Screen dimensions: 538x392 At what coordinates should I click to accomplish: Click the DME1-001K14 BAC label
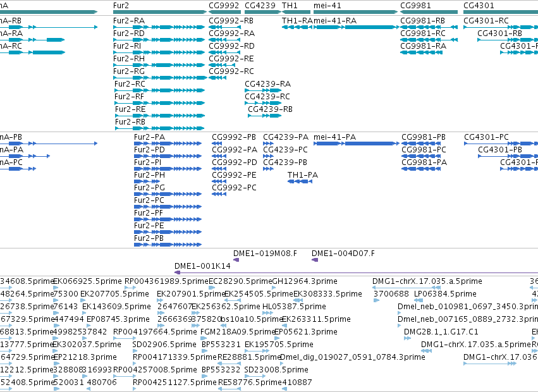202,266
